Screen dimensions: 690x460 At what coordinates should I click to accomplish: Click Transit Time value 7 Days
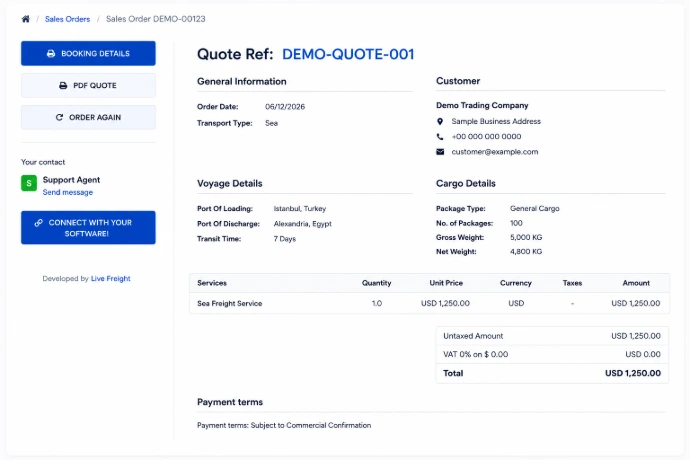(285, 239)
